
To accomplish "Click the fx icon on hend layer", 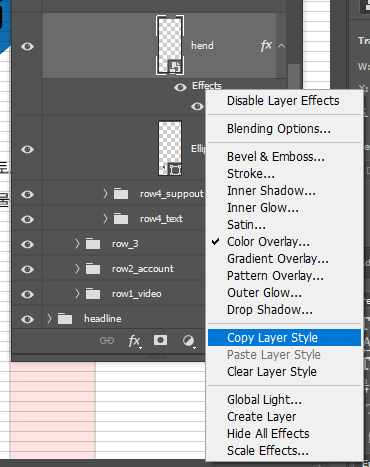I will pos(266,46).
